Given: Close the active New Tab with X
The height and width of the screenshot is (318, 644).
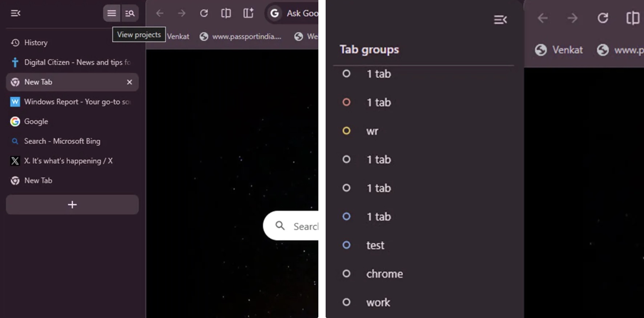Looking at the screenshot, I should (129, 82).
